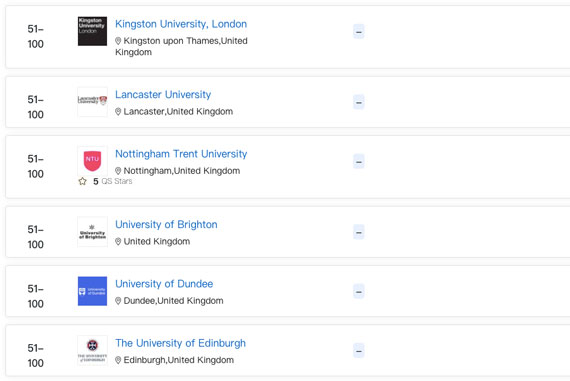Click the blue University of Dundee logo
The height and width of the screenshot is (381, 570).
point(92,291)
